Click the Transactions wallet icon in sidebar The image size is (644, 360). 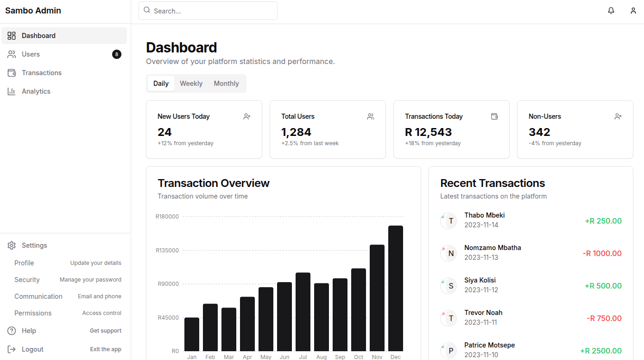12,73
